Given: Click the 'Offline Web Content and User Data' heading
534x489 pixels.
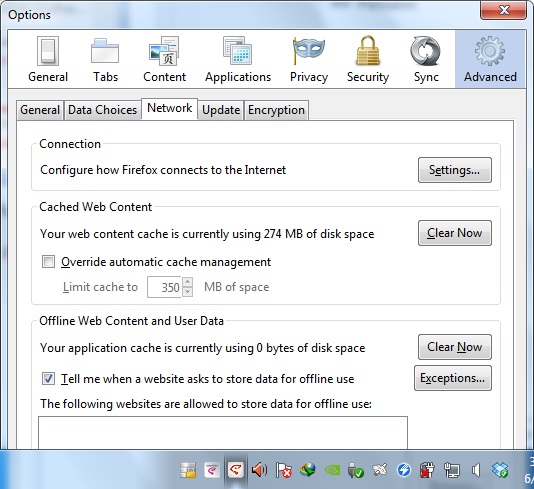Looking at the screenshot, I should (x=131, y=321).
